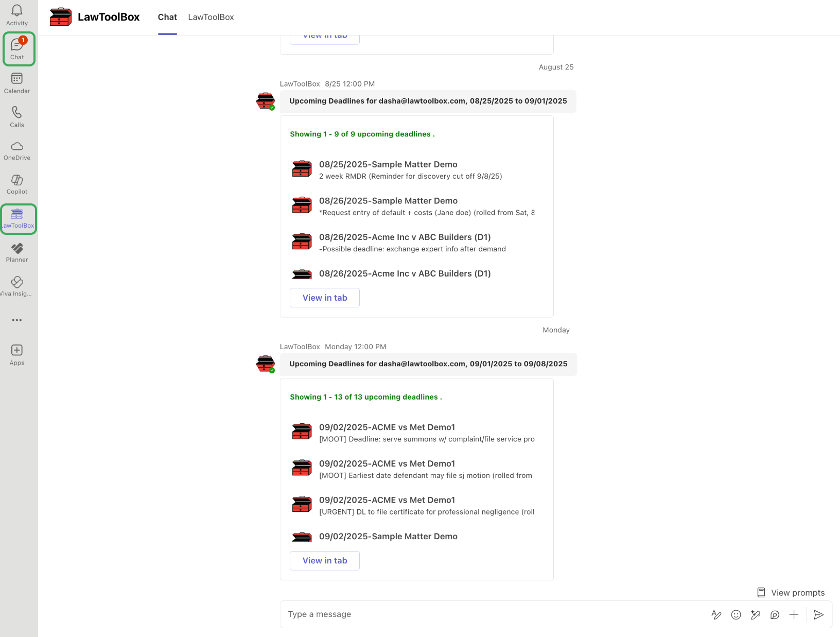Screen dimensions: 840x637
Task: Click the Monday 12:00 PM timestamp
Action: pyautogui.click(x=355, y=347)
